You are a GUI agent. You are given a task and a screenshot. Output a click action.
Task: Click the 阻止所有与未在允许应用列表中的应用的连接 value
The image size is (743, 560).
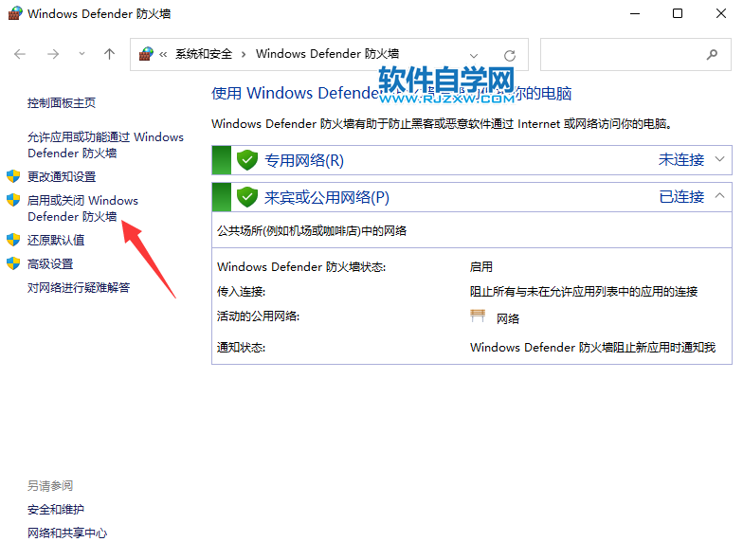[584, 292]
